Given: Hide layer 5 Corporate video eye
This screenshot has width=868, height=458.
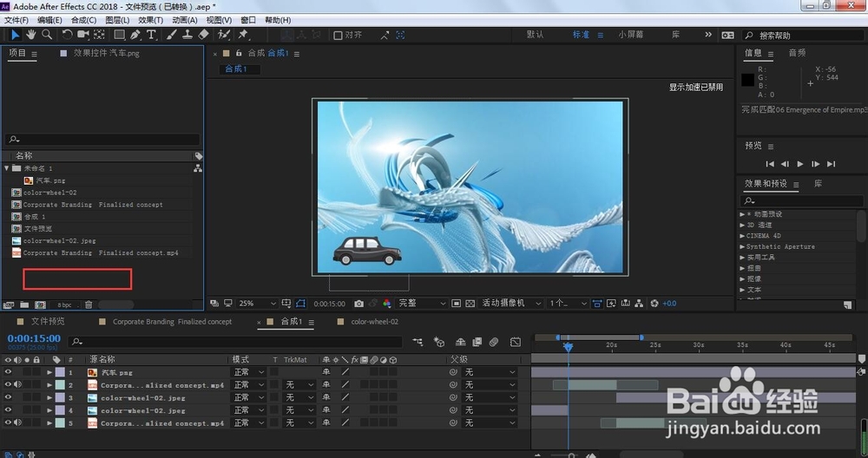Looking at the screenshot, I should pos(8,423).
